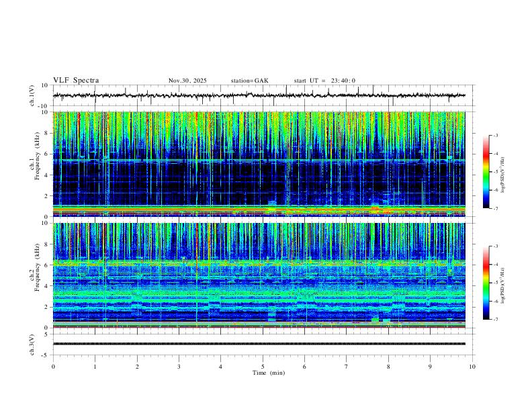532x411 pixels.
Task: Click the '10' tick at the time axis end
Action: (x=472, y=367)
